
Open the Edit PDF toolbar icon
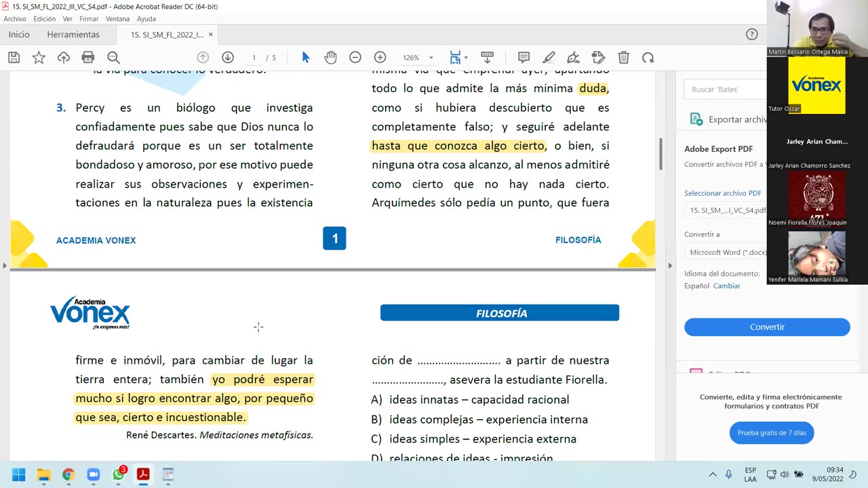[598, 58]
